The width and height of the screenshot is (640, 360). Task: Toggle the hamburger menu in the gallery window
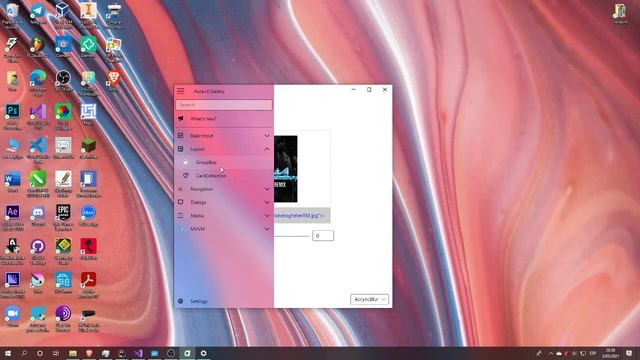coord(180,91)
